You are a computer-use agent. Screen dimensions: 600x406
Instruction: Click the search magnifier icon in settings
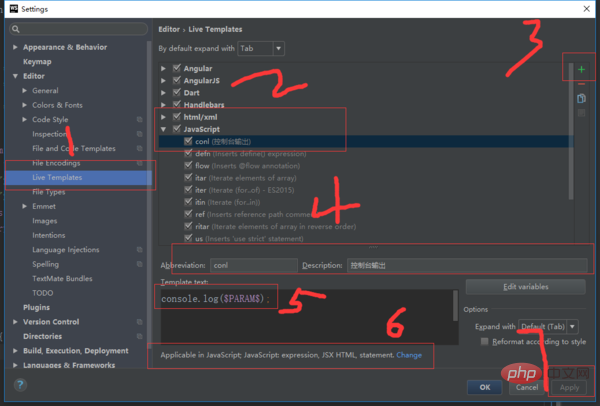click(16, 29)
